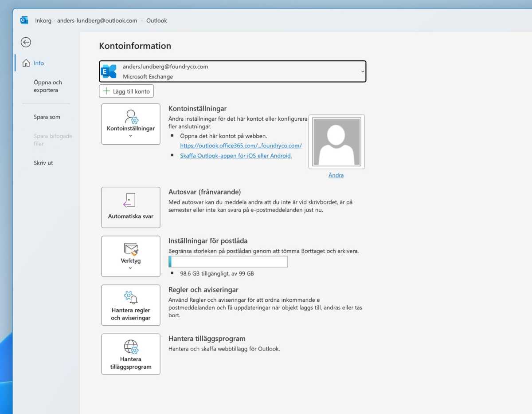Click the regler och aviseringar gear-bell icon
532x414 pixels.
click(131, 298)
